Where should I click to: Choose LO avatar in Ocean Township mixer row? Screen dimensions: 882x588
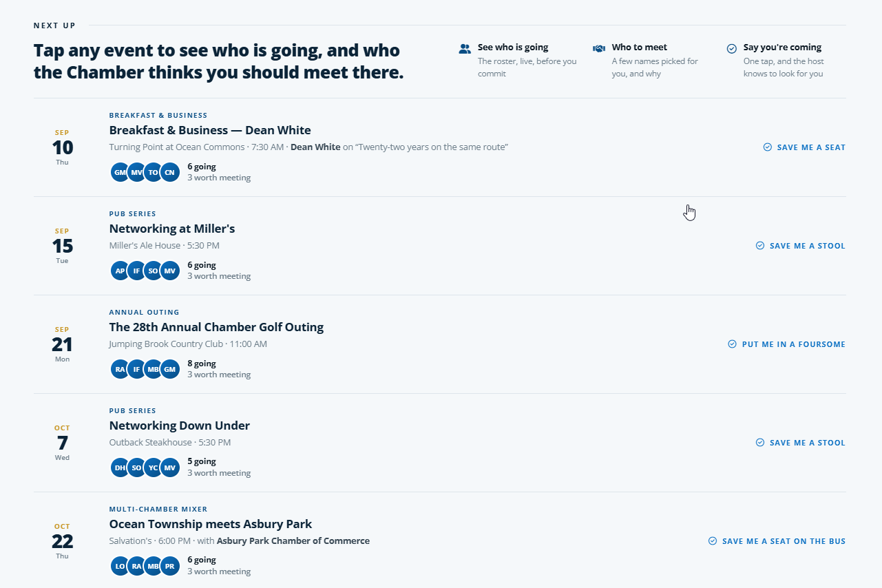pos(120,566)
